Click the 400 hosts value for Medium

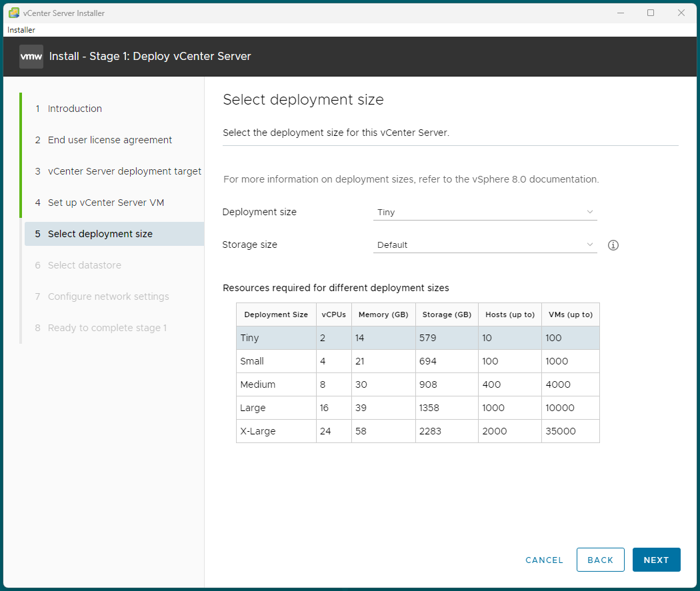(491, 384)
